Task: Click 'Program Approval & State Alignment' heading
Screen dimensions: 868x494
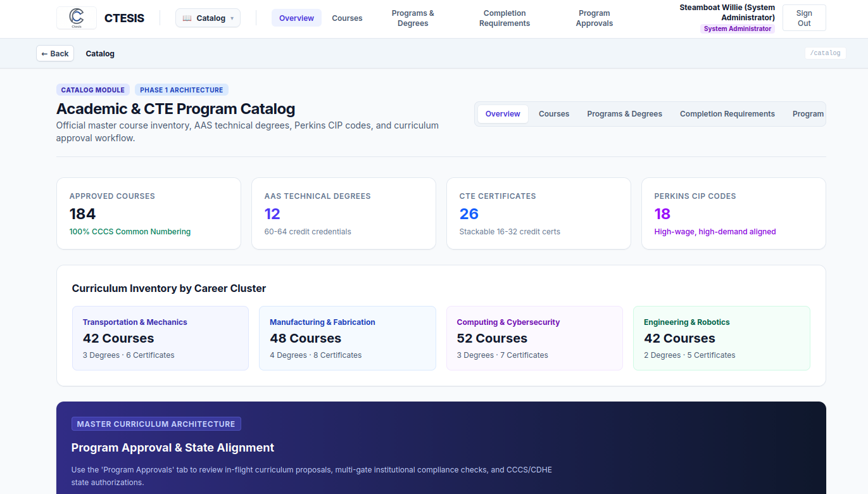Action: tap(173, 448)
